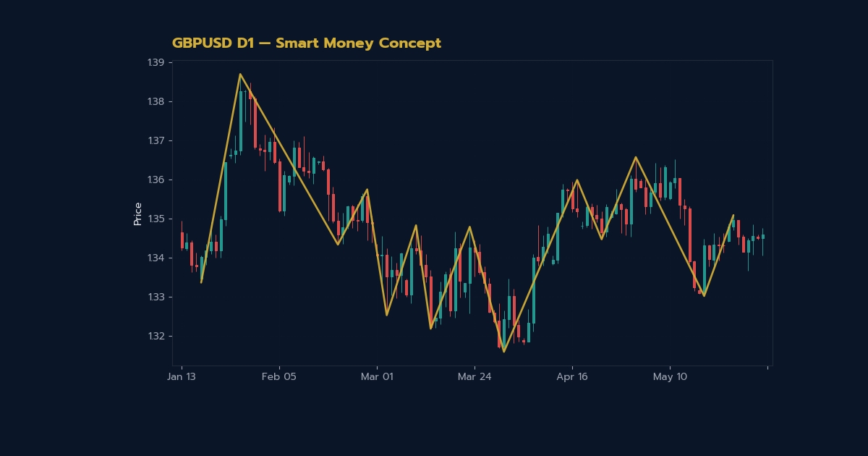Select the 133 price axis value
This screenshot has height=456, width=868.
point(156,297)
